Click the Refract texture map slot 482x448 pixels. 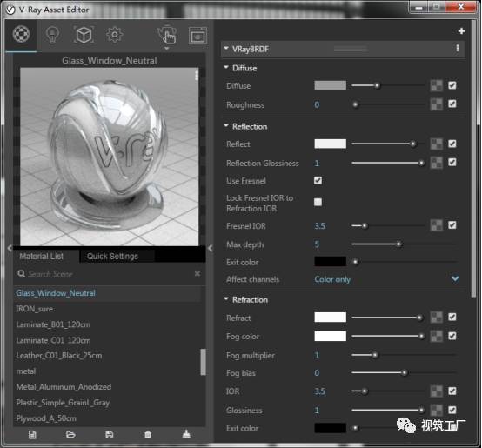436,318
